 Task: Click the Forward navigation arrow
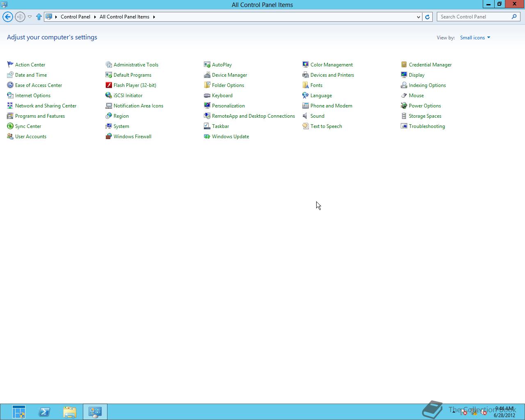20,17
